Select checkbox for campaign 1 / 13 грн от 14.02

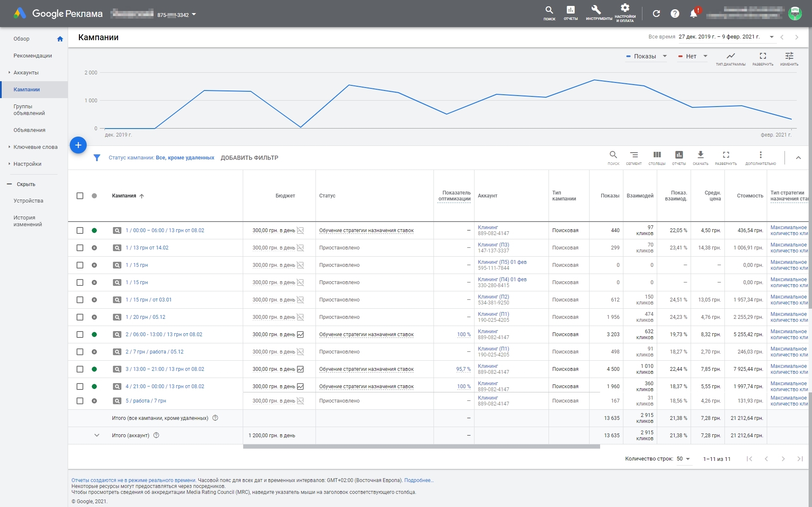point(80,248)
